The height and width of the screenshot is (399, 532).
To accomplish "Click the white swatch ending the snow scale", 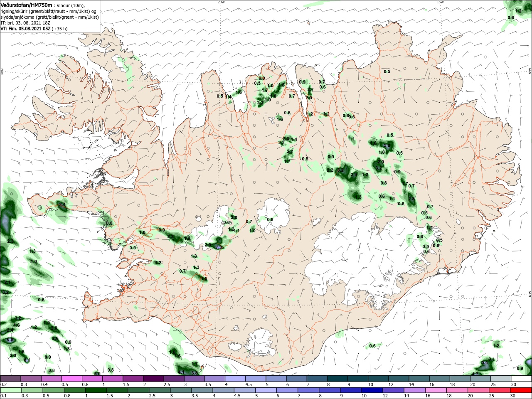I will pyautogui.click(x=521, y=379).
